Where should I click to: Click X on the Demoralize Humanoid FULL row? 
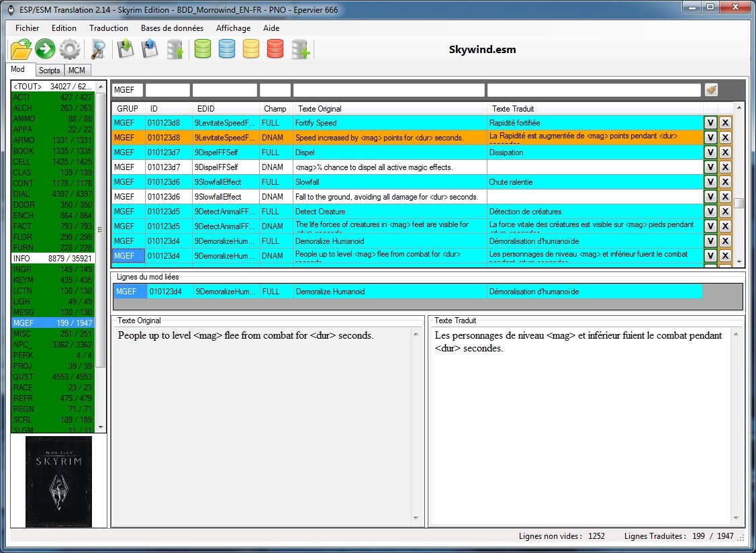pyautogui.click(x=725, y=241)
